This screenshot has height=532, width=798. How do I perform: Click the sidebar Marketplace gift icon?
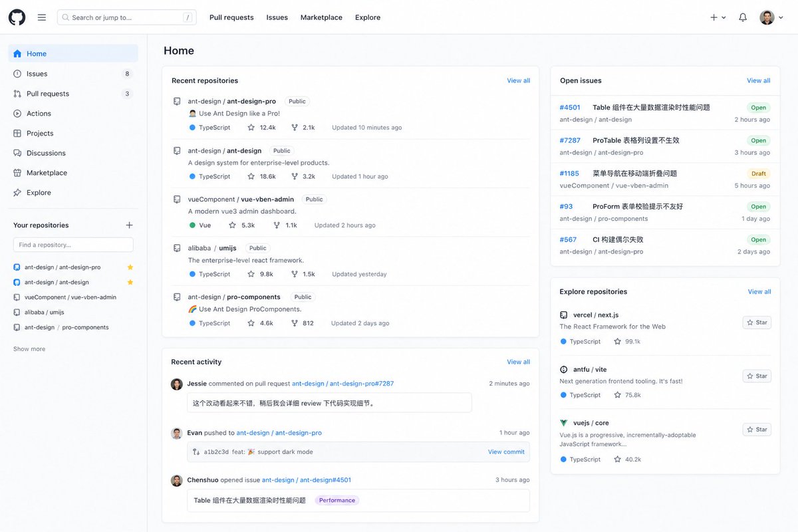point(17,173)
